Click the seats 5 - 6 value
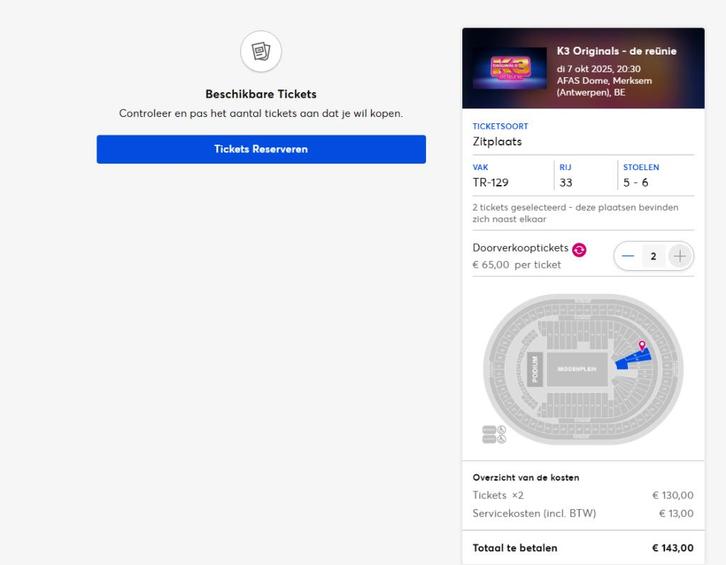 click(x=636, y=183)
